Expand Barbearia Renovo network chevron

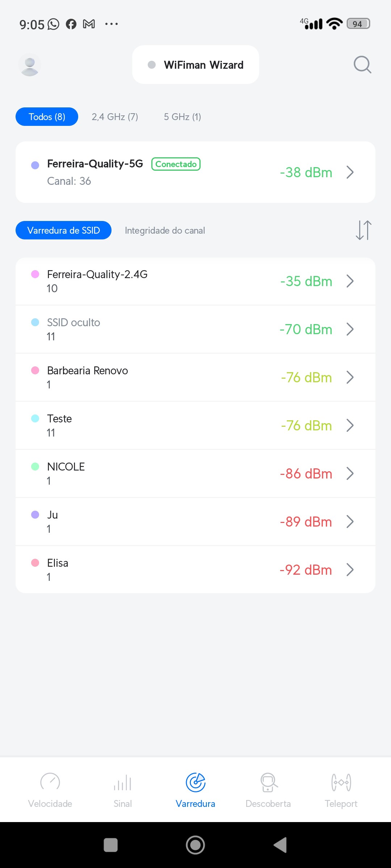350,377
